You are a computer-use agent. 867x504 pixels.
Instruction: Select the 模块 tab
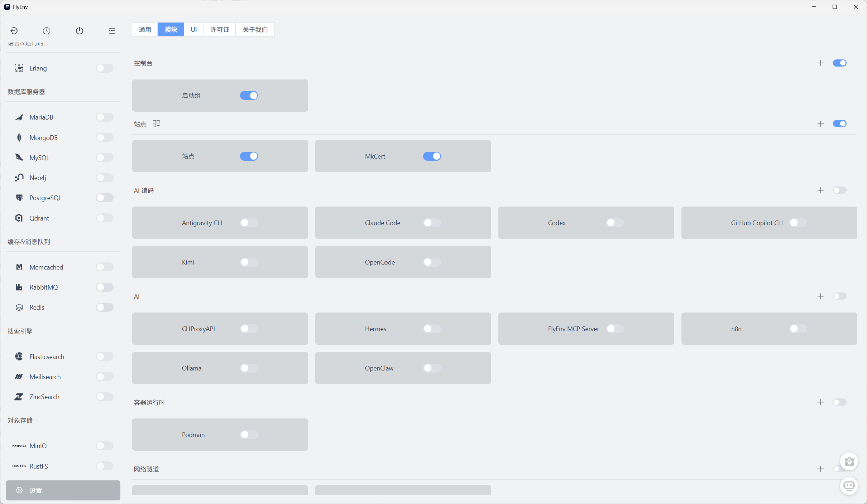pos(171,29)
